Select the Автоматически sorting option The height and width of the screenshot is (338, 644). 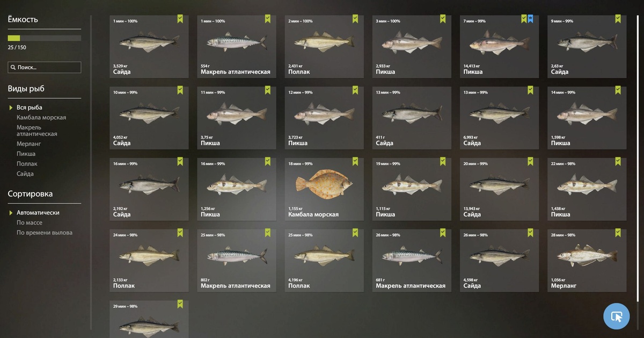[x=38, y=213]
